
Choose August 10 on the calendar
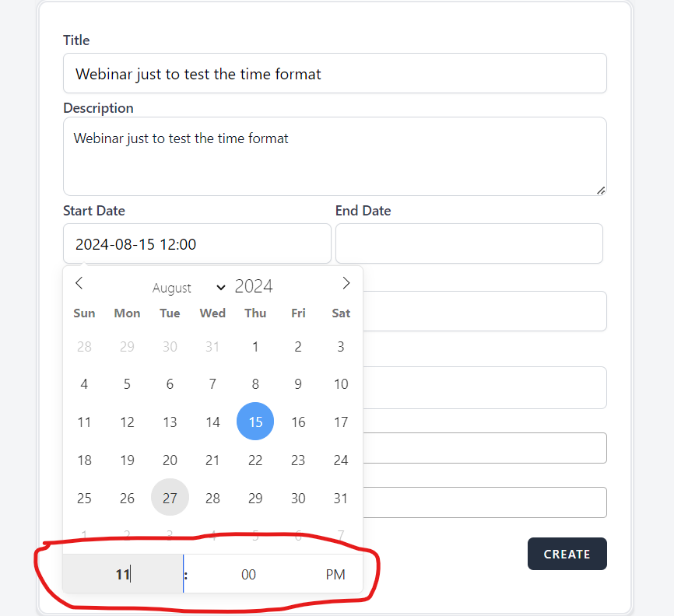pos(340,383)
